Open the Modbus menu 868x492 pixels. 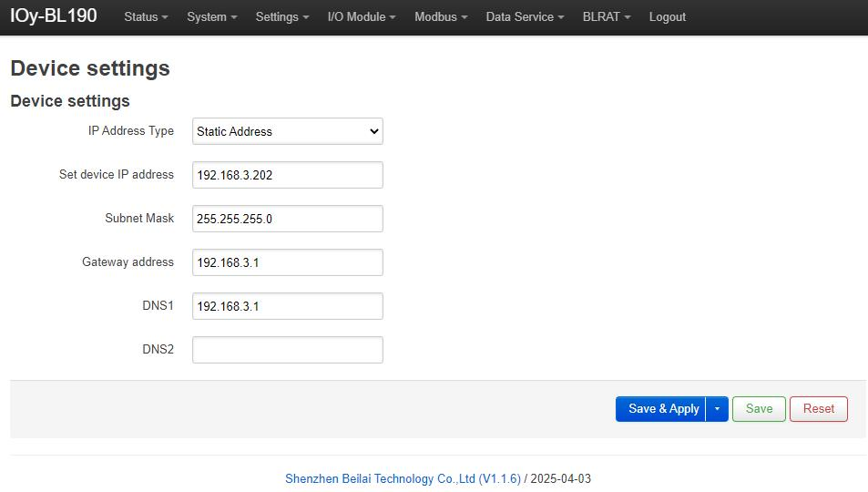click(x=441, y=17)
